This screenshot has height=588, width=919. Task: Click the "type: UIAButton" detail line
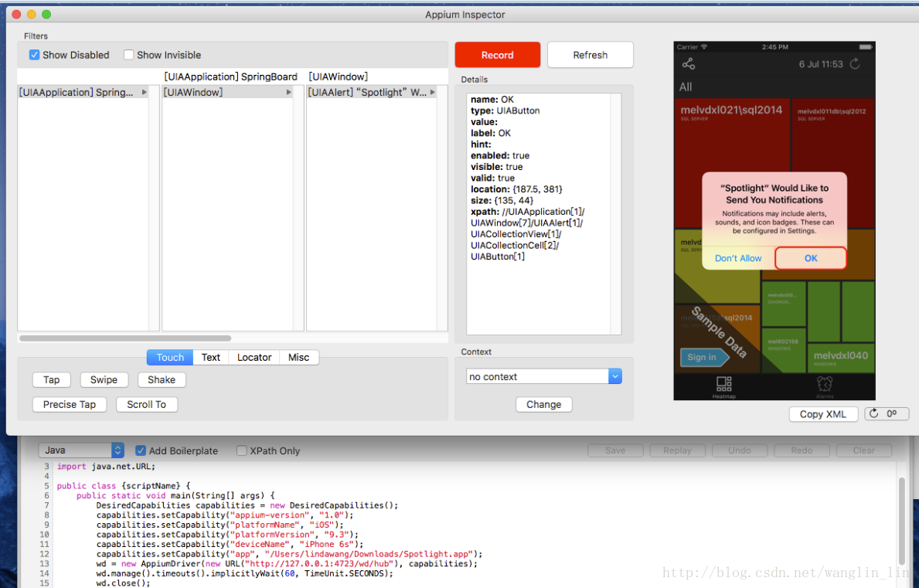505,110
